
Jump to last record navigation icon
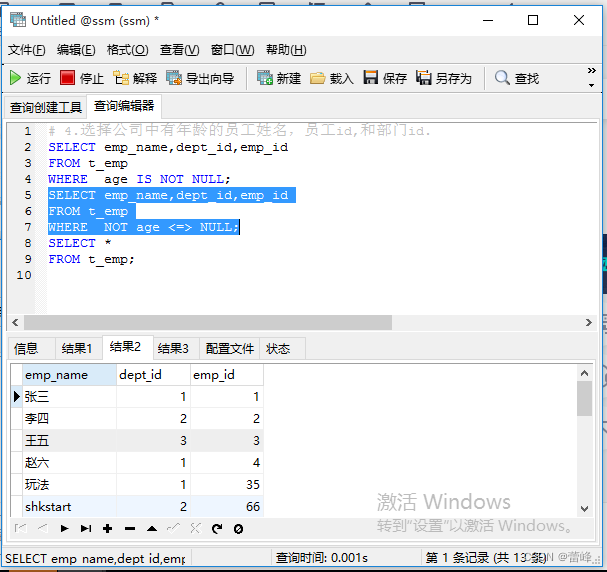86,529
